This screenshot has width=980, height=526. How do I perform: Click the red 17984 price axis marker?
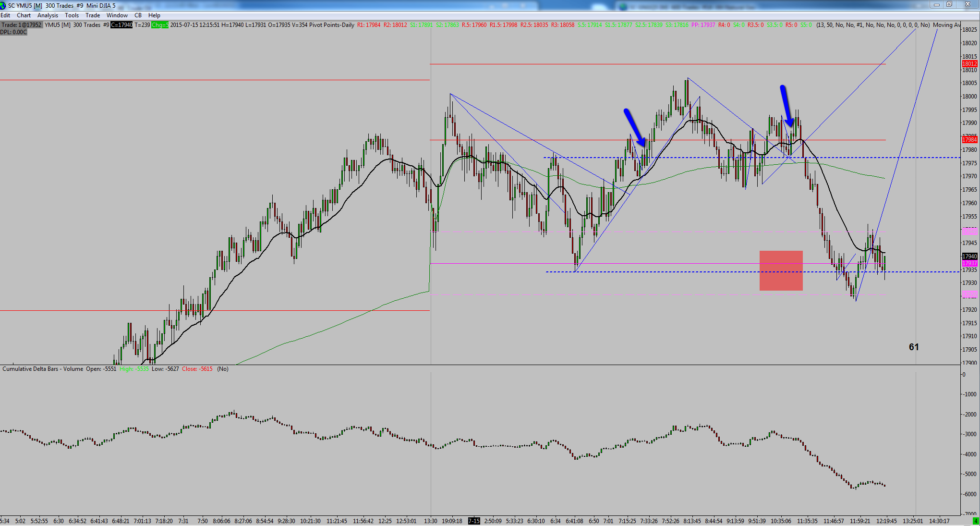(969, 140)
